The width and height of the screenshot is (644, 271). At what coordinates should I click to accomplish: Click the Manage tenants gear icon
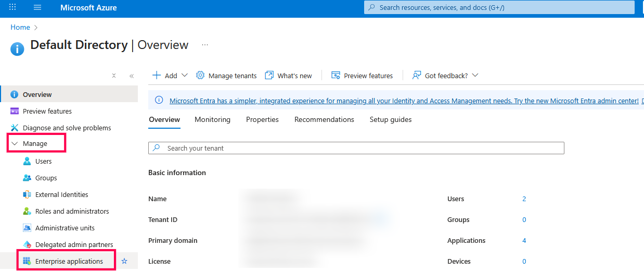coord(200,76)
